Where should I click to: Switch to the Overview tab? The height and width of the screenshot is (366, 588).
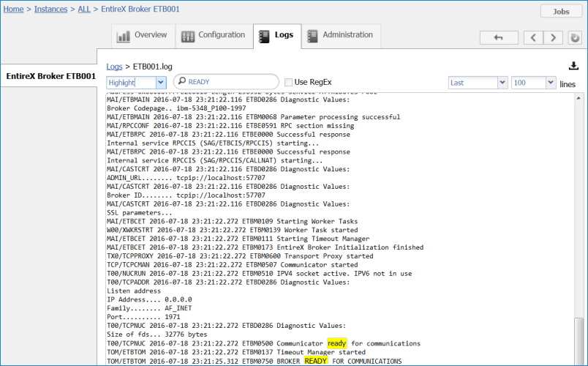(143, 36)
